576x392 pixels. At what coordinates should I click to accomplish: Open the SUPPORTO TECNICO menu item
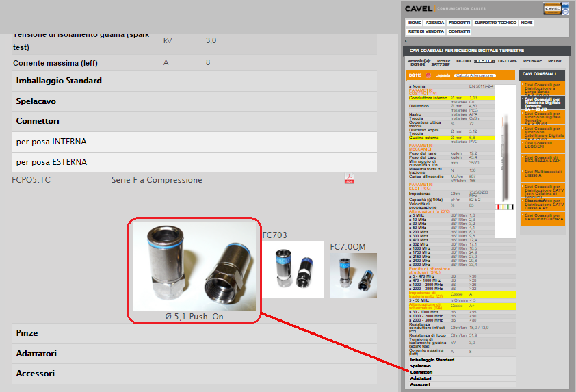(495, 23)
